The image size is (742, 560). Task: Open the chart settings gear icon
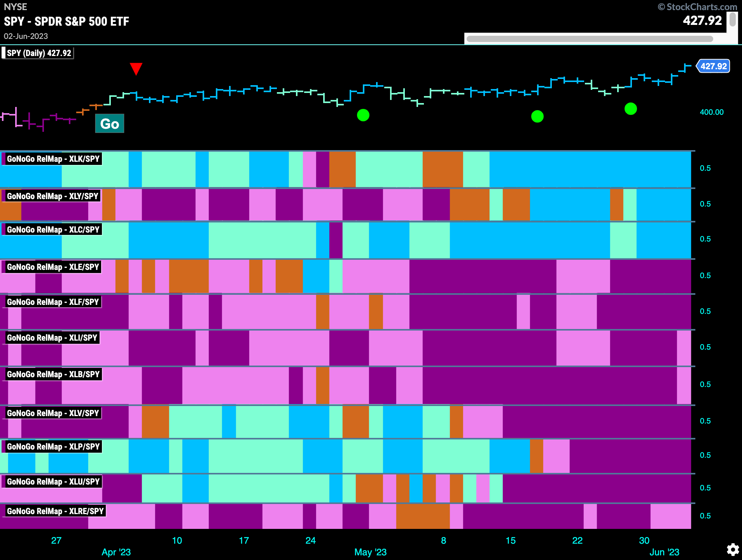click(x=733, y=549)
